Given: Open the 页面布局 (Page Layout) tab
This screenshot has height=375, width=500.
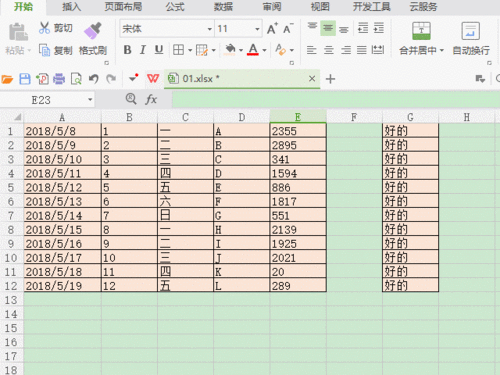Looking at the screenshot, I should tap(123, 7).
